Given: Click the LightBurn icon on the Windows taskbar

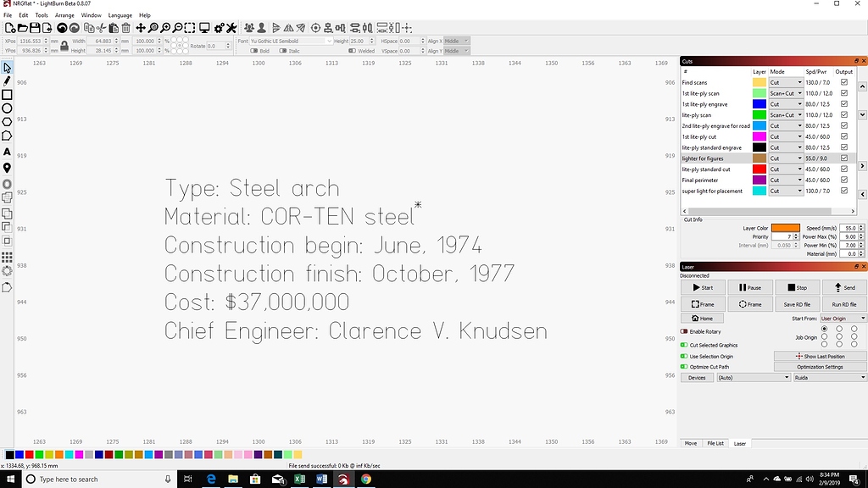Looking at the screenshot, I should [x=342, y=479].
